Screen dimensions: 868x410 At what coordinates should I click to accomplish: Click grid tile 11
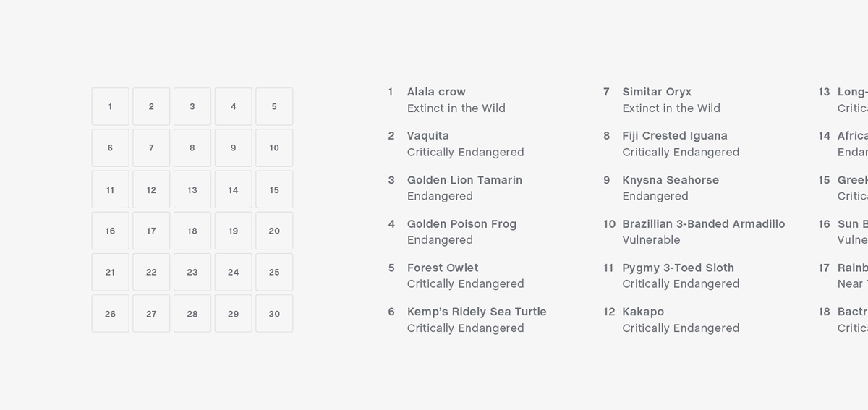pos(110,189)
